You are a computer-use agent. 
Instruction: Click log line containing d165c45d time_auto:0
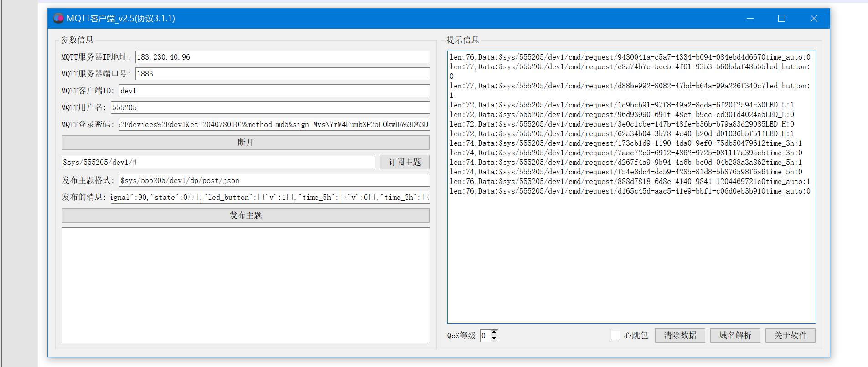pos(630,191)
